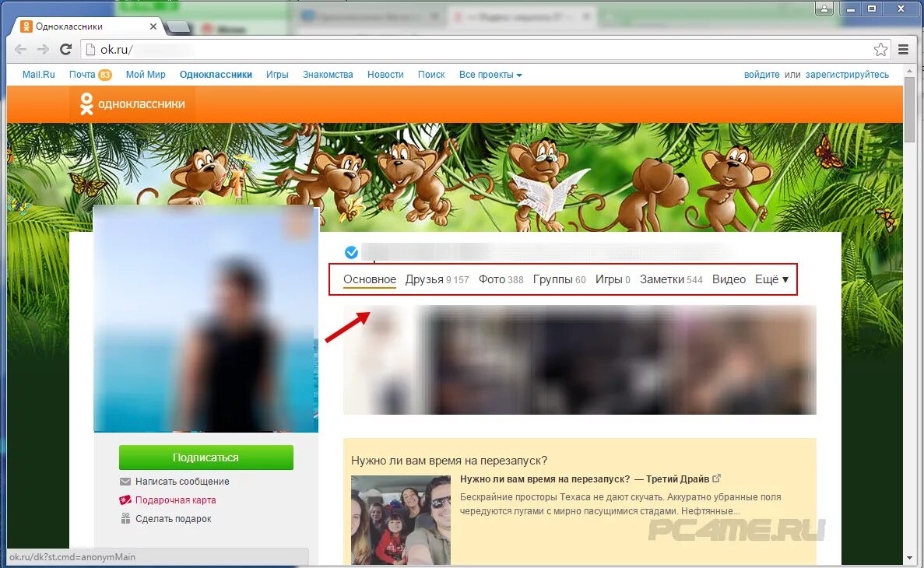Bookmark this page with the star icon
The image size is (924, 568).
coord(880,50)
